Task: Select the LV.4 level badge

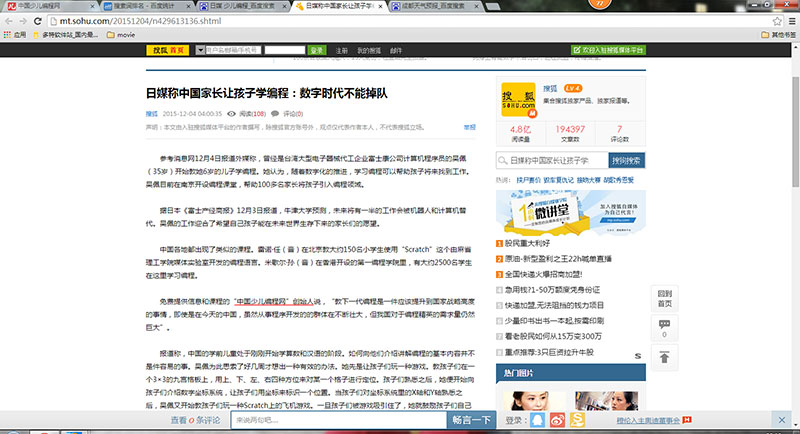Action: (x=573, y=88)
